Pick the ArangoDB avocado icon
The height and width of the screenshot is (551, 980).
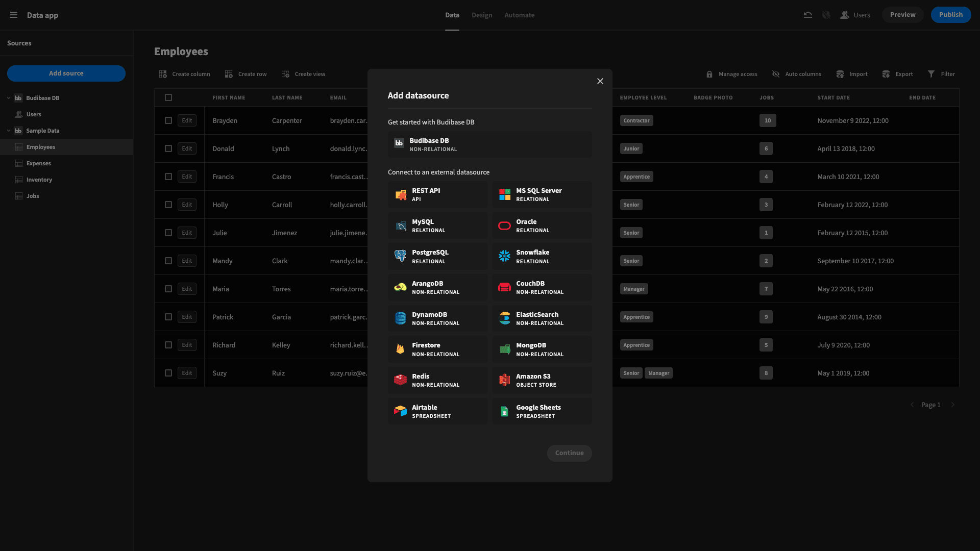tap(401, 287)
